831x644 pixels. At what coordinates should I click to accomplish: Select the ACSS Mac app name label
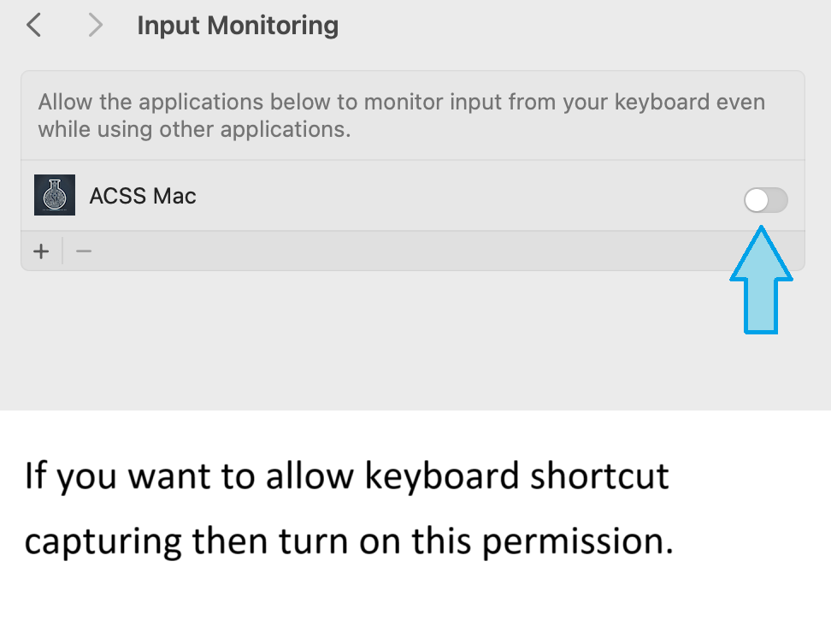point(143,196)
